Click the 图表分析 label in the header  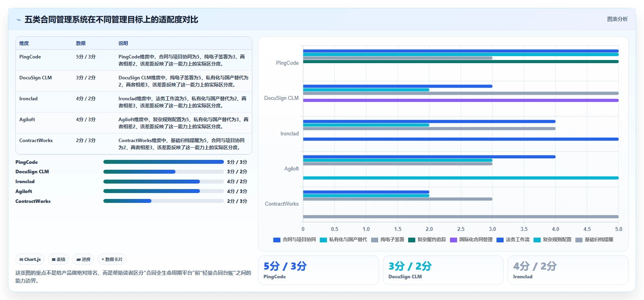click(617, 19)
